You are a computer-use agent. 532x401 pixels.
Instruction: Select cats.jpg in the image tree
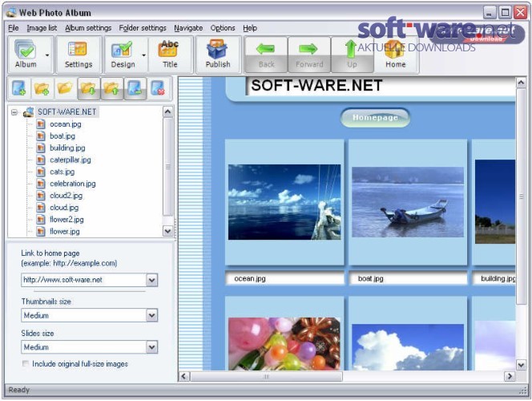click(x=62, y=172)
